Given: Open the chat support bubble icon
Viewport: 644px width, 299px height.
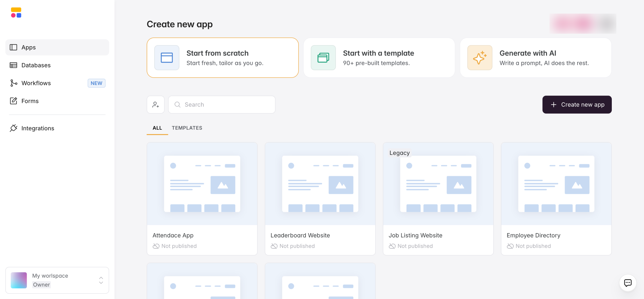Looking at the screenshot, I should (x=628, y=283).
